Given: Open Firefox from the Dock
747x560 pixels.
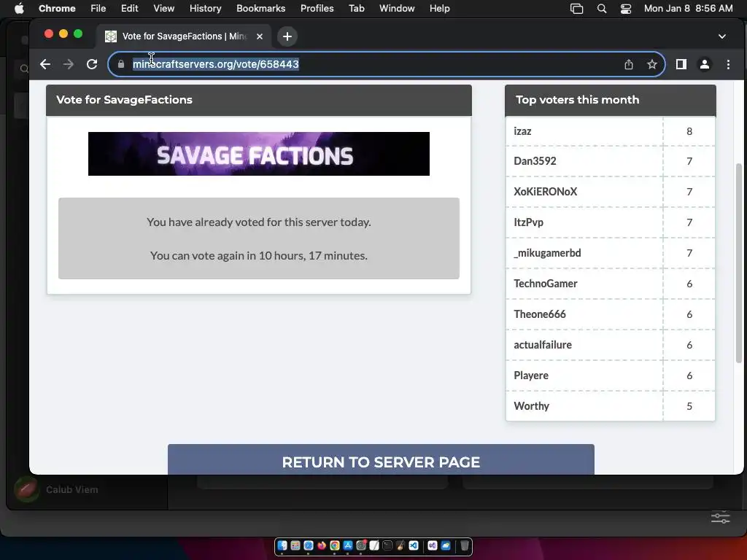Looking at the screenshot, I should pyautogui.click(x=322, y=545).
